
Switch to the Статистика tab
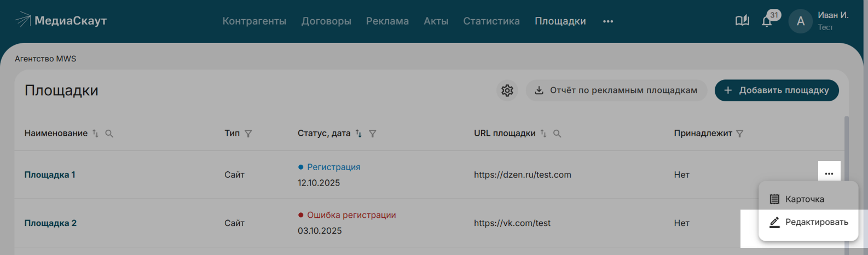tap(491, 21)
